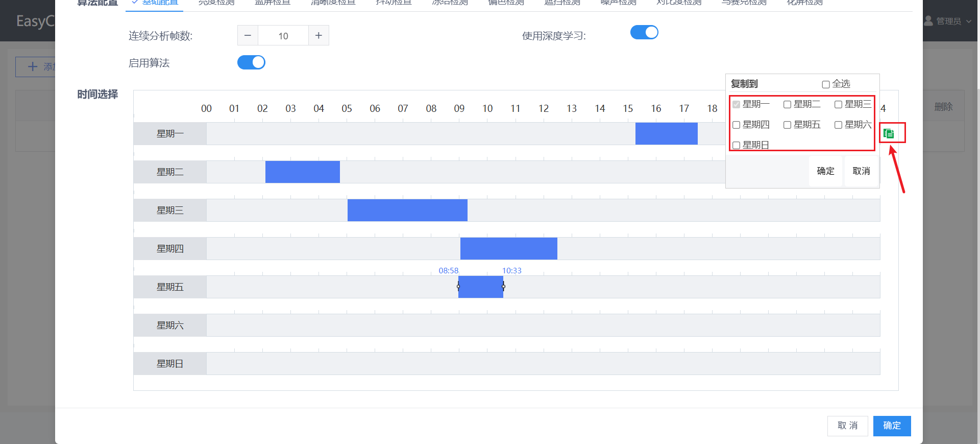The height and width of the screenshot is (444, 980).
Task: Confirm copy with popup 确定 button
Action: [x=825, y=171]
